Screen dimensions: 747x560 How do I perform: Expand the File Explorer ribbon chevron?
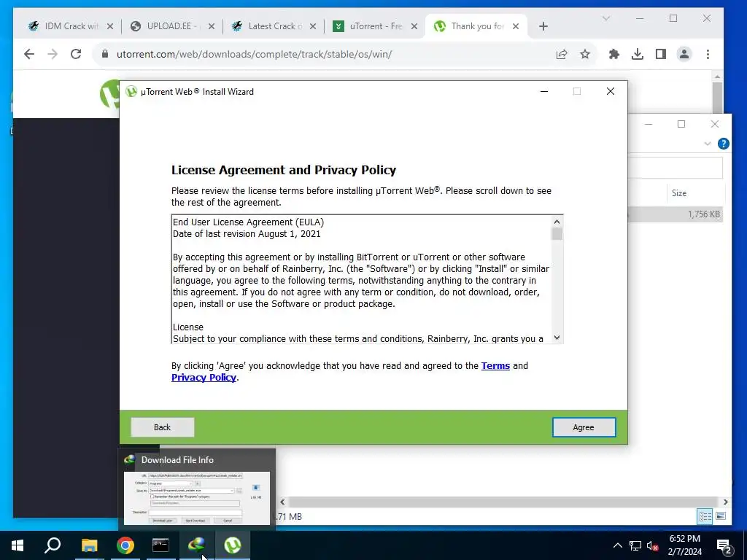[708, 144]
